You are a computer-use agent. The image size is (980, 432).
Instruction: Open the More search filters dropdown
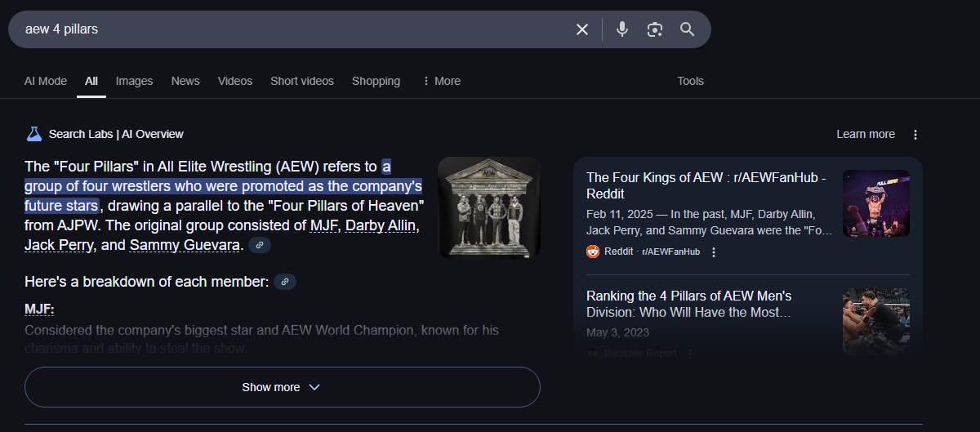pos(441,81)
